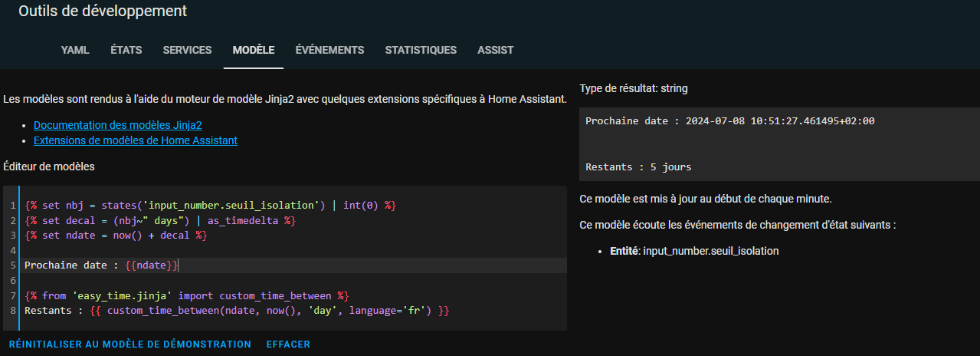Click 'Outils de développement' page title

pyautogui.click(x=103, y=11)
